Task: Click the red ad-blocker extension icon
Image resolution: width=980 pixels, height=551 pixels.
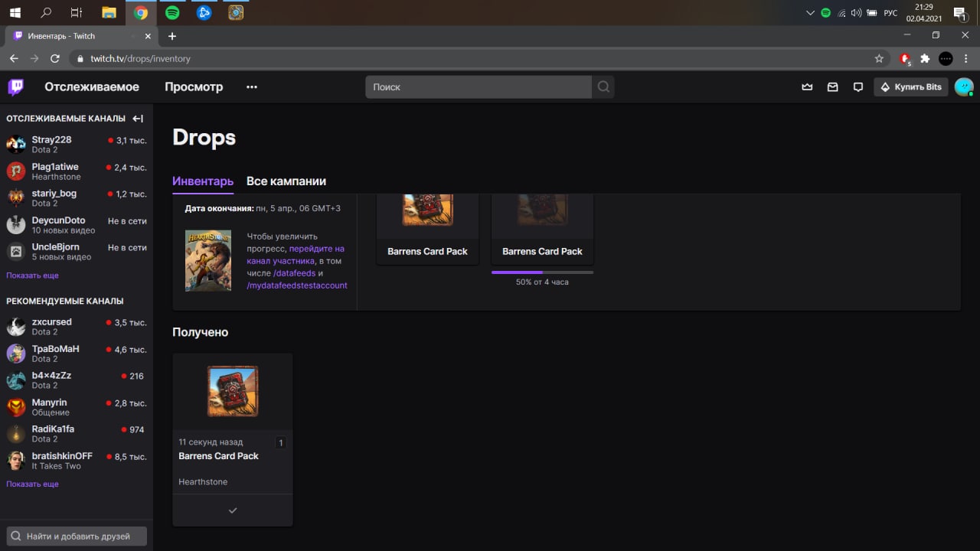Action: tap(905, 58)
